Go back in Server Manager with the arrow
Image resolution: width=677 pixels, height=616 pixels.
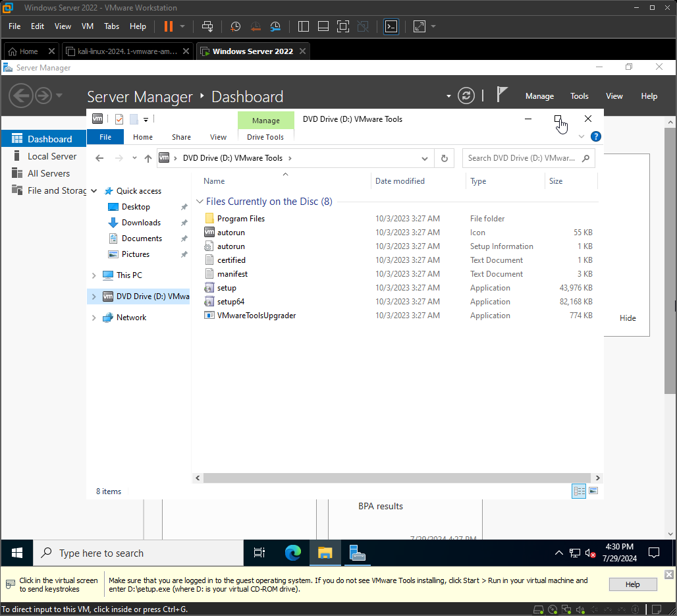20,96
